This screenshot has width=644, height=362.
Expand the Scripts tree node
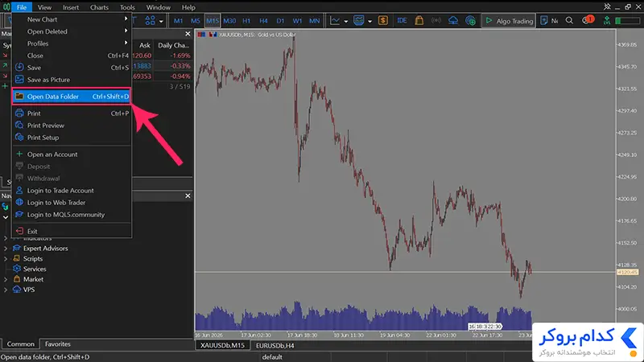coord(6,258)
